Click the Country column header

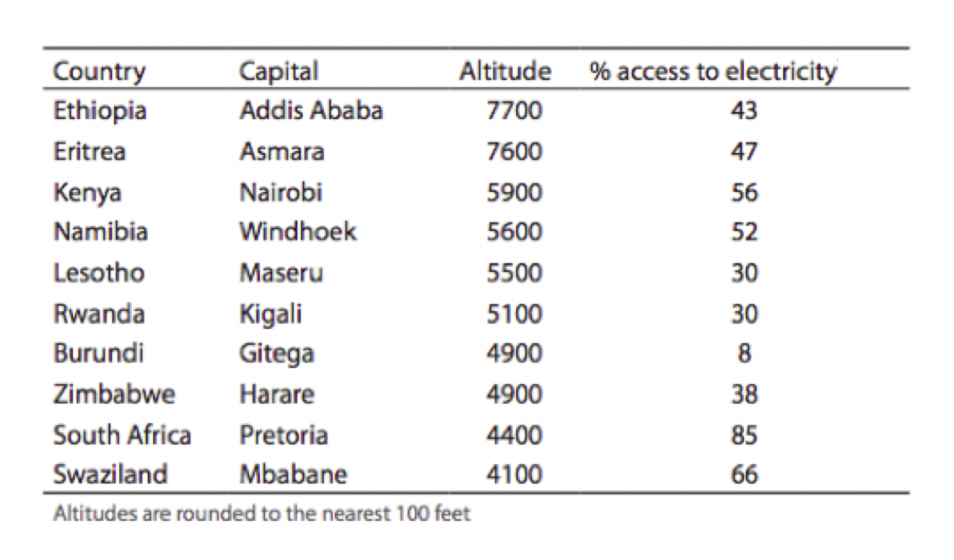[99, 71]
